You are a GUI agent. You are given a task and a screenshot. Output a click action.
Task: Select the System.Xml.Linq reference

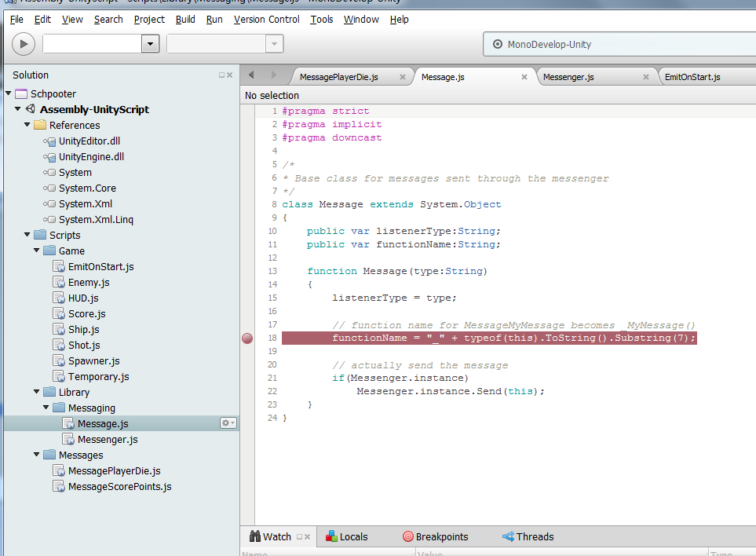tap(96, 220)
